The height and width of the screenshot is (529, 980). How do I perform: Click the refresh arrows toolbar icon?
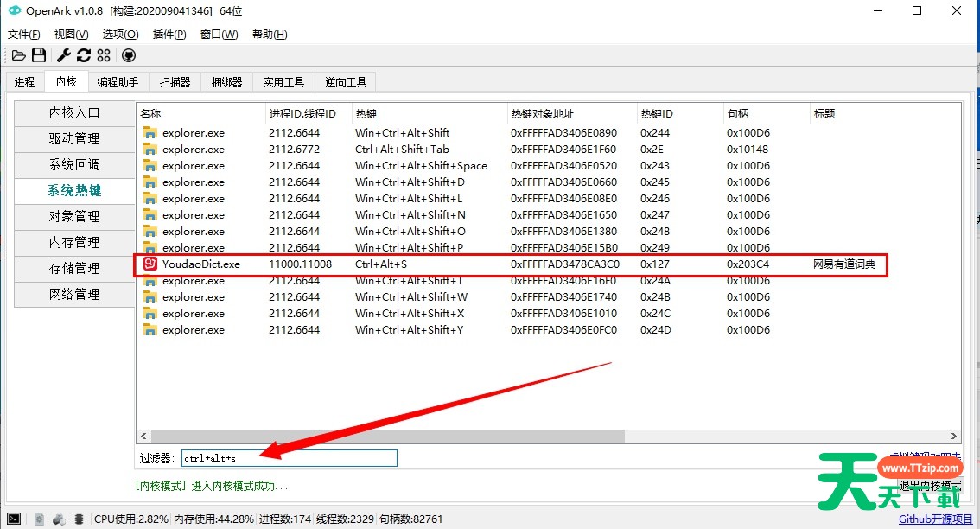tap(84, 55)
